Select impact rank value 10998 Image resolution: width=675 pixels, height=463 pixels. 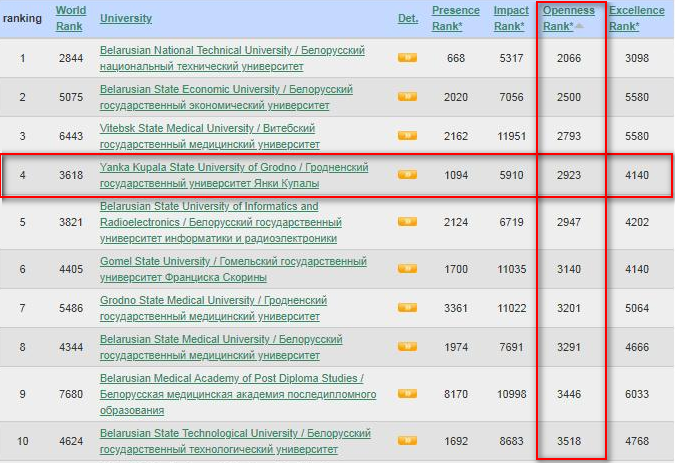click(x=511, y=394)
